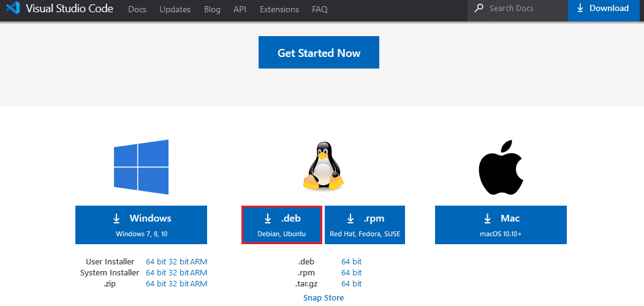
Task: Open the FAQ page
Action: coord(319,9)
